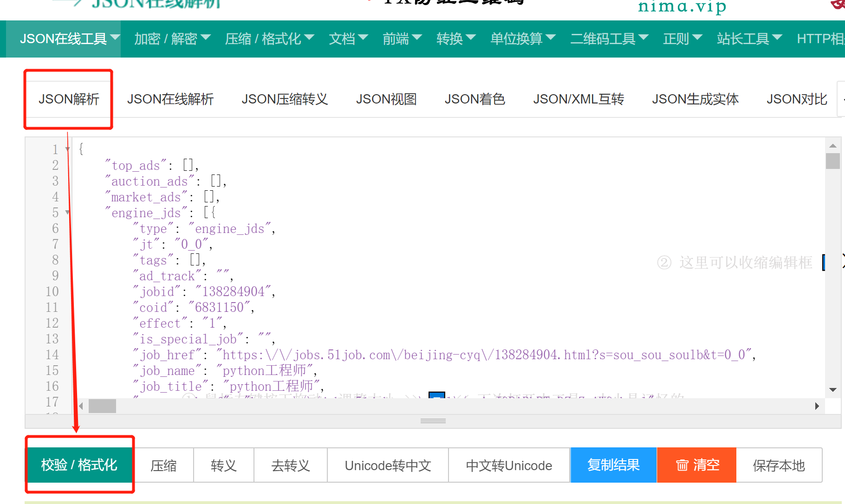Click the horizontal scrollbar thumb
Image resolution: width=845 pixels, height=504 pixels.
tap(102, 407)
